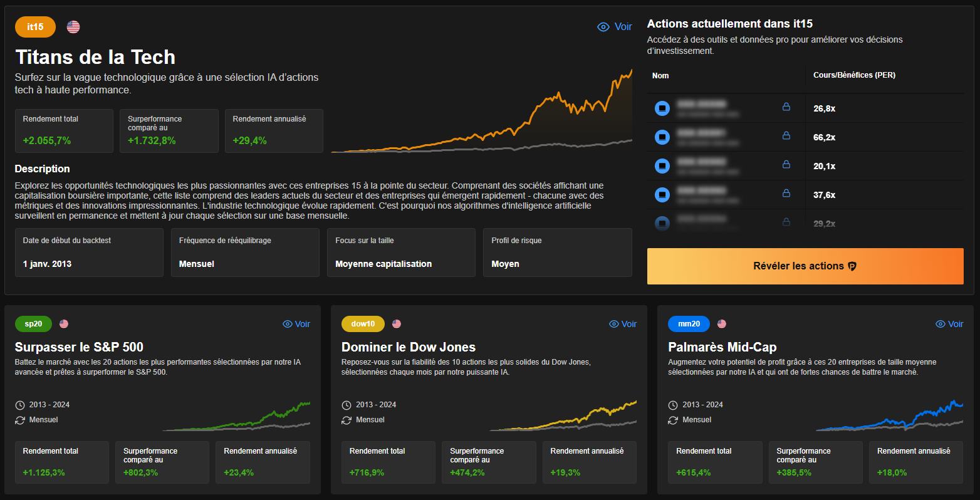
Task: Click the Surpasser le S&P 500 title
Action: 79,347
